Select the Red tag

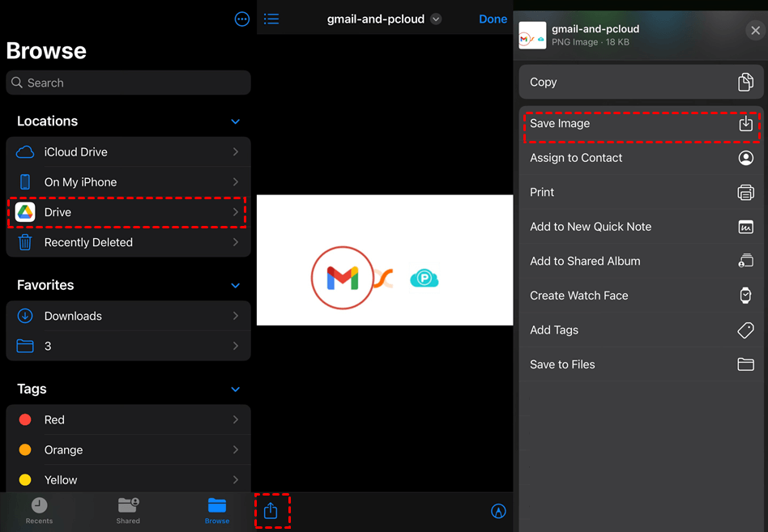(x=128, y=419)
